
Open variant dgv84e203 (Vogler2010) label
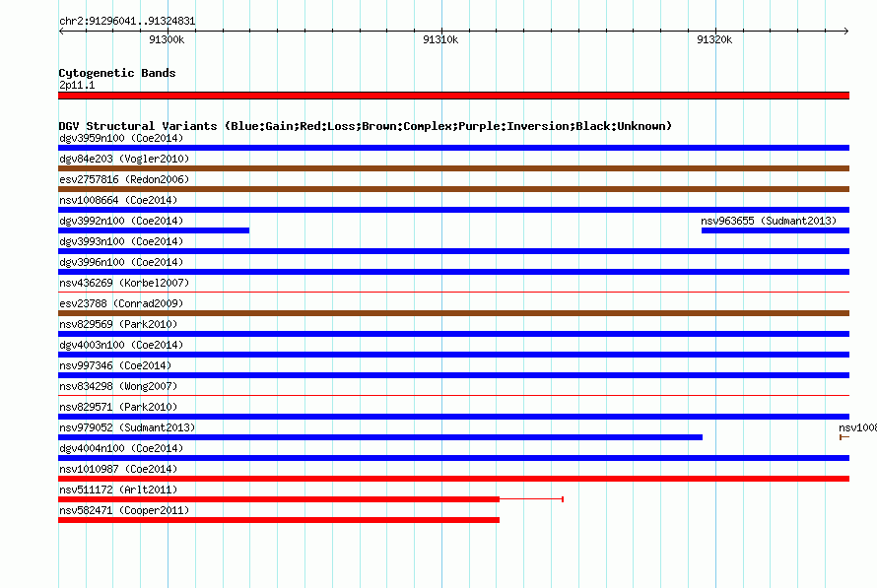pos(124,159)
